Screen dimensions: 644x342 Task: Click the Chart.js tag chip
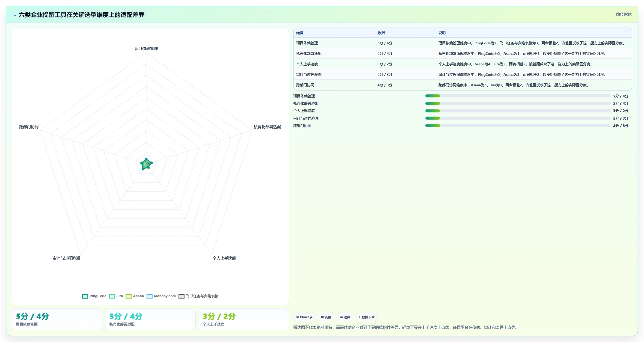[x=304, y=317]
